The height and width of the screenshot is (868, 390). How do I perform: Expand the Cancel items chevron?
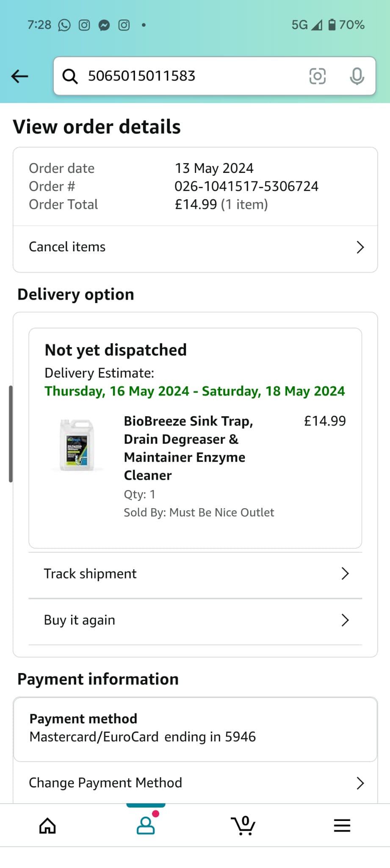pyautogui.click(x=360, y=247)
